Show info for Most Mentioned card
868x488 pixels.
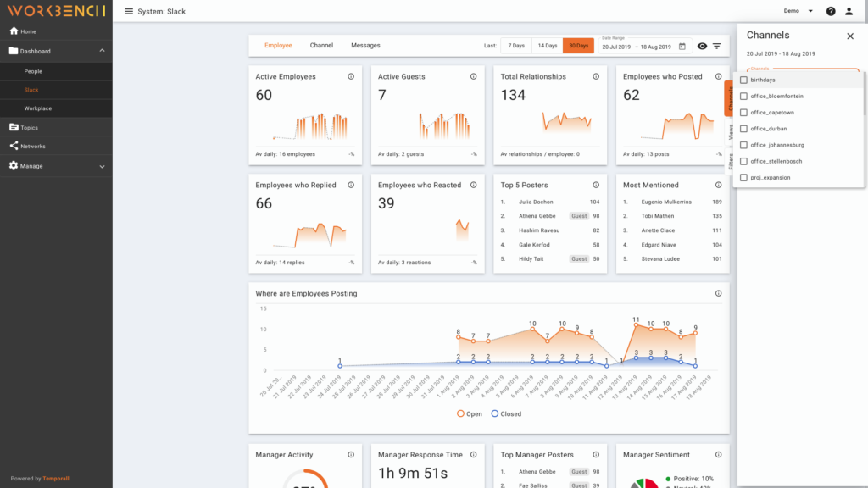[718, 185]
